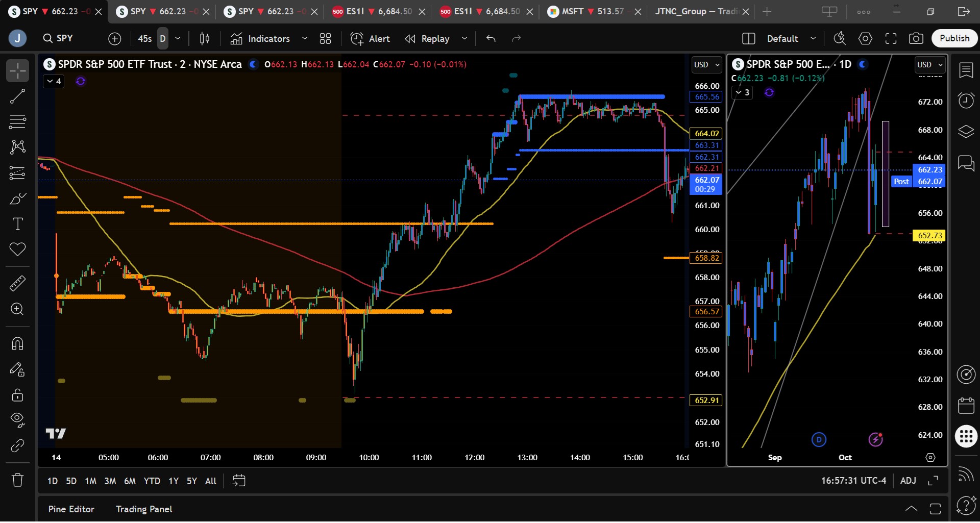The height and width of the screenshot is (523, 980).
Task: Open chart settings
Action: (x=865, y=38)
